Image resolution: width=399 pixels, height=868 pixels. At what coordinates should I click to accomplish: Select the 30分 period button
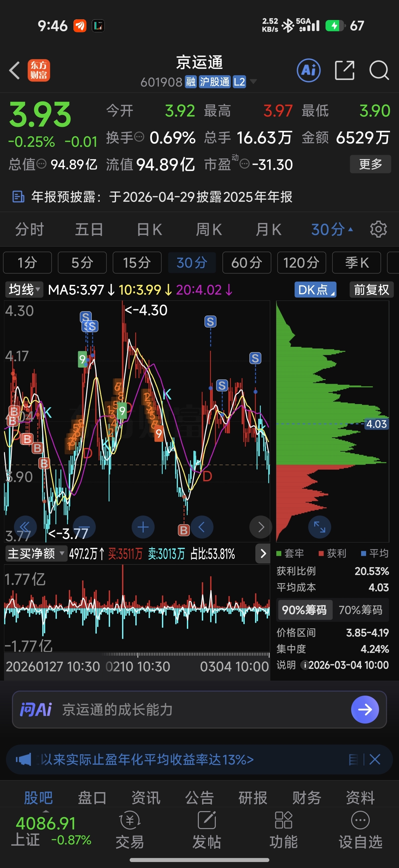pyautogui.click(x=192, y=263)
